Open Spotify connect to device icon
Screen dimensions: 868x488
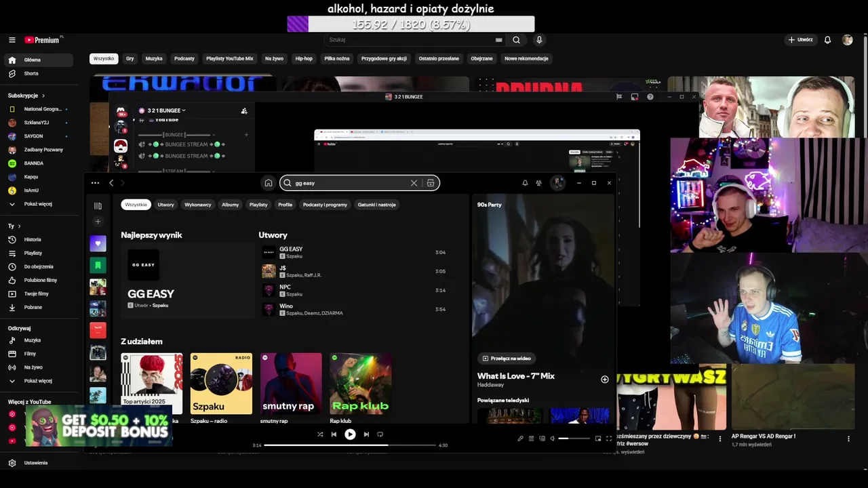click(x=542, y=439)
